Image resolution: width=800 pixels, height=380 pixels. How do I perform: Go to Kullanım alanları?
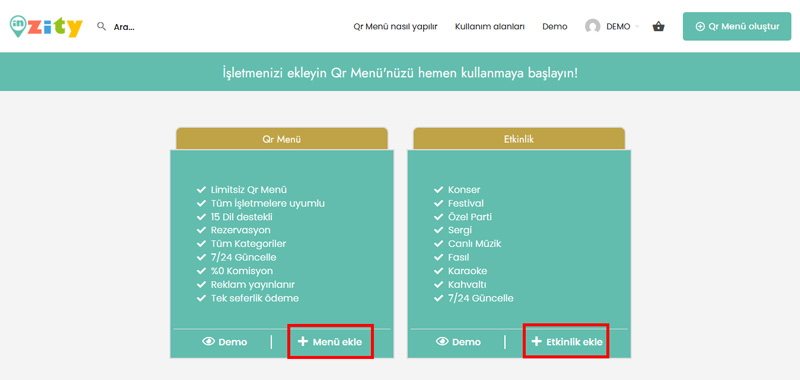point(490,27)
